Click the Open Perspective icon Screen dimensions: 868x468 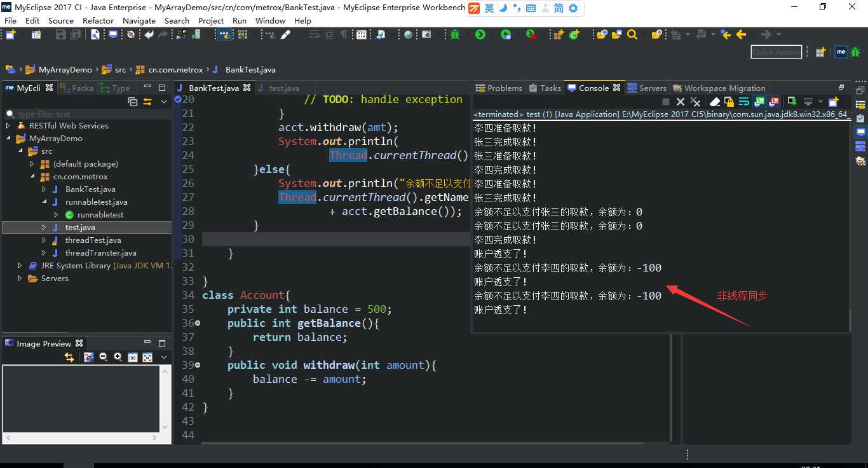pos(821,52)
